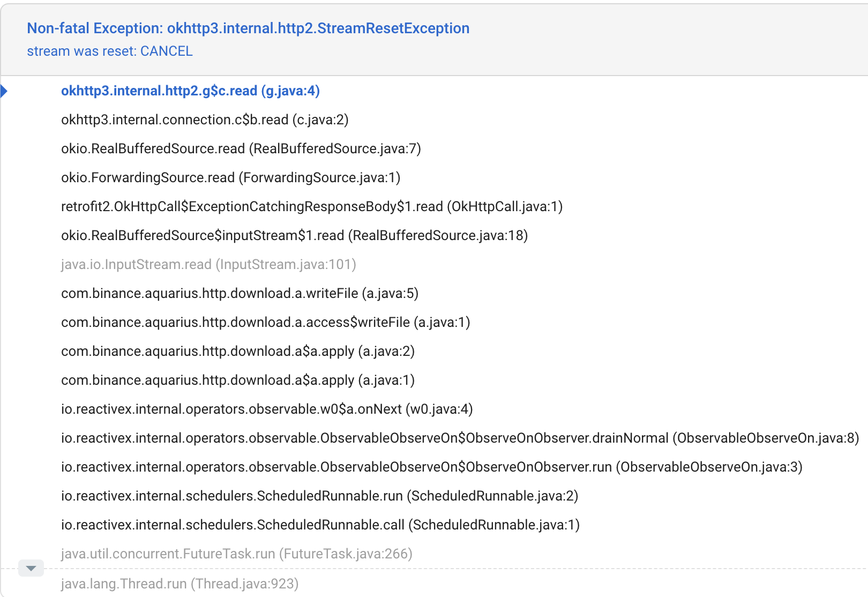Viewport: 868px width, 597px height.
Task: Click the grayed java.io.InputStream.read frame
Action: tap(209, 264)
